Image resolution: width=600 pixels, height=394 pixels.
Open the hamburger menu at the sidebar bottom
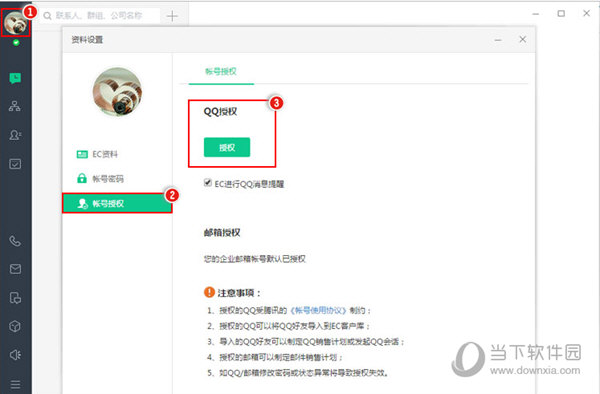(15, 384)
